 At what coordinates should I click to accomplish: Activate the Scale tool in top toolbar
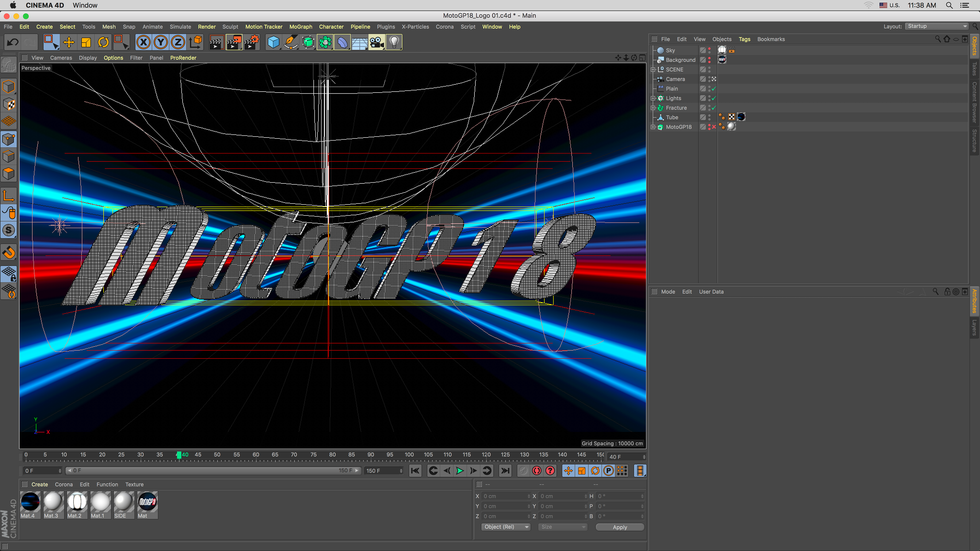point(86,42)
